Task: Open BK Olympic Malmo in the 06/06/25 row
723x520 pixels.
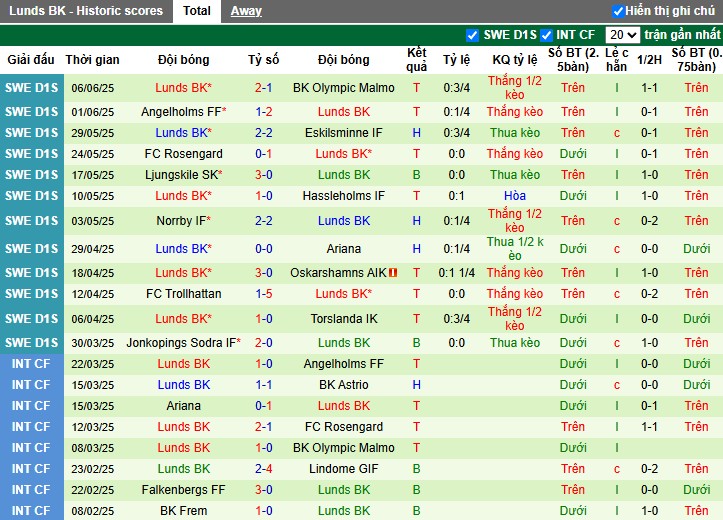Action: click(344, 88)
